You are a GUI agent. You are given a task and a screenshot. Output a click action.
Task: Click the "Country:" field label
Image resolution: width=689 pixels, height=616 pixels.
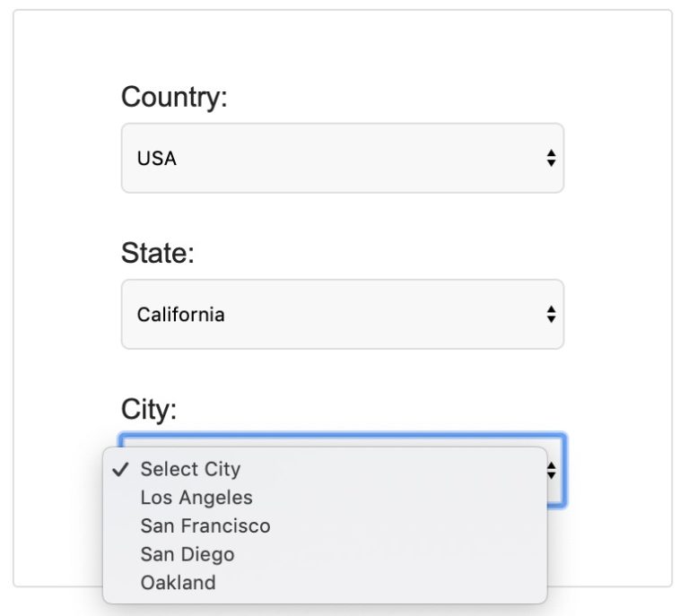[174, 97]
